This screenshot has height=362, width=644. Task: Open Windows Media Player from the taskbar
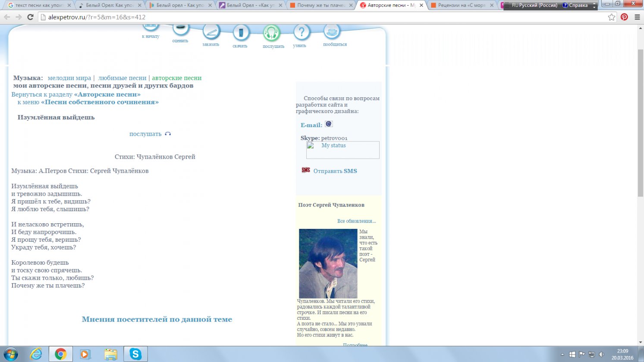[x=85, y=354]
